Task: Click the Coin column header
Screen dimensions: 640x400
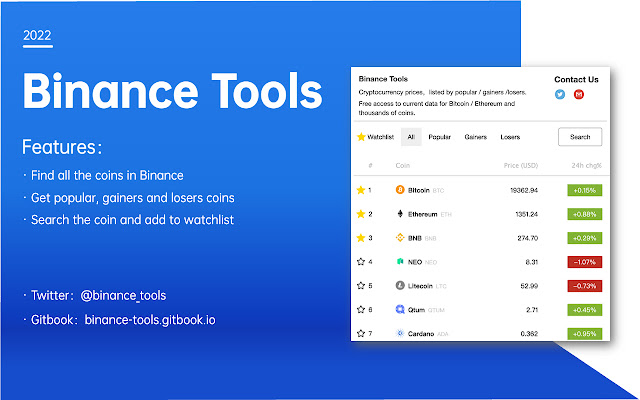Action: [x=402, y=165]
